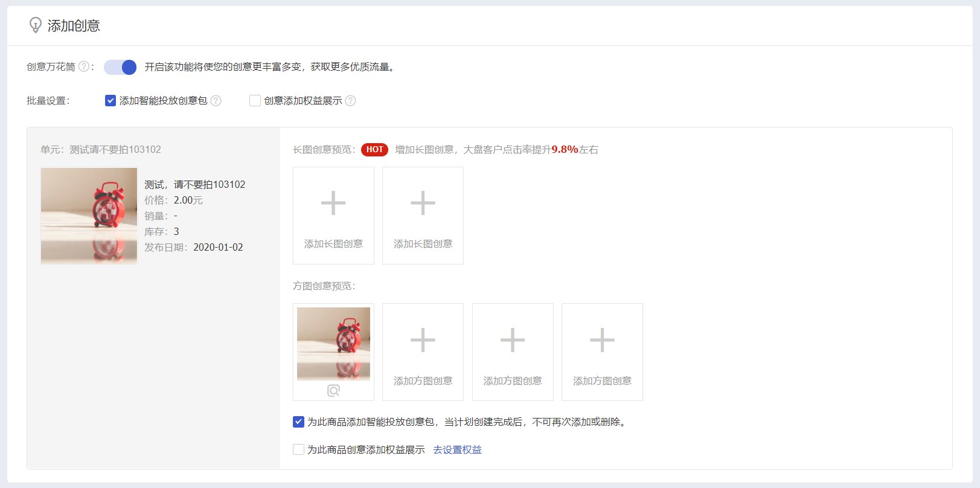Click help icon after 添加智能投放创意包
Viewport: 980px width, 488px height.
click(x=216, y=101)
